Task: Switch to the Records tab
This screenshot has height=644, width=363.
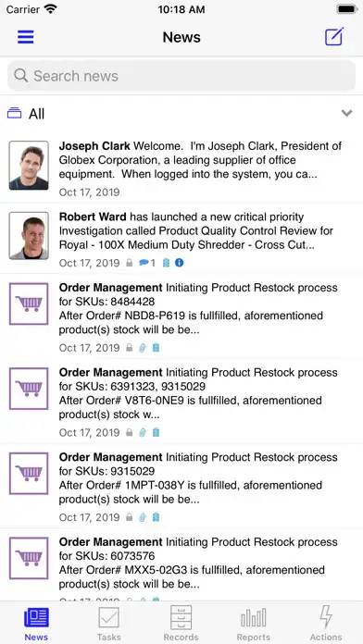Action: coord(181,624)
